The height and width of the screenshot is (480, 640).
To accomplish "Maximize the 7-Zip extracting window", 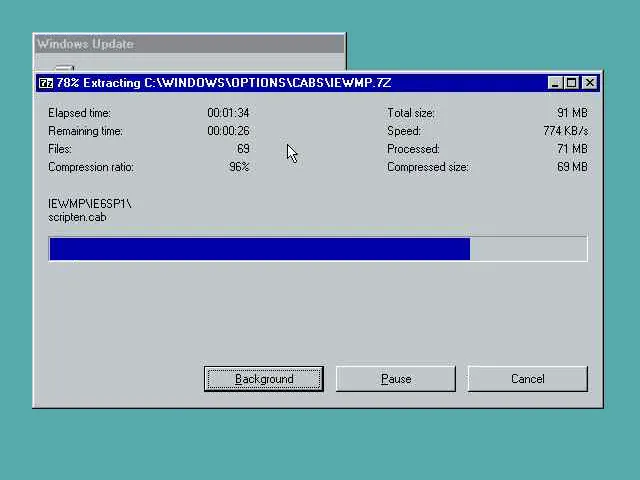I will click(x=571, y=83).
